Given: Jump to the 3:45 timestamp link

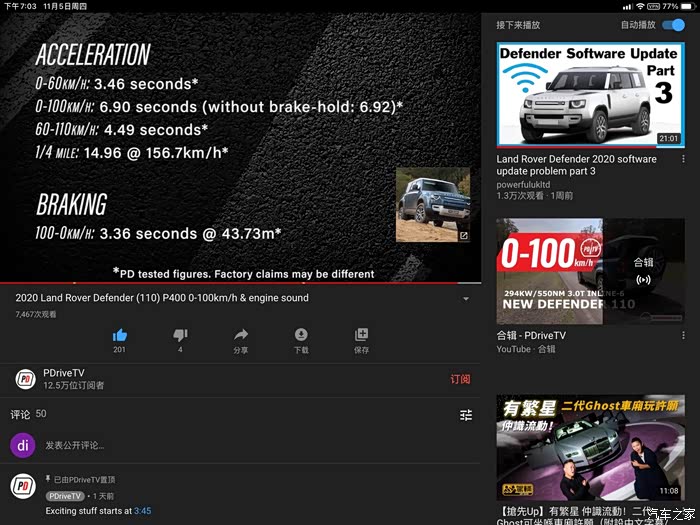Looking at the screenshot, I should tap(142, 511).
